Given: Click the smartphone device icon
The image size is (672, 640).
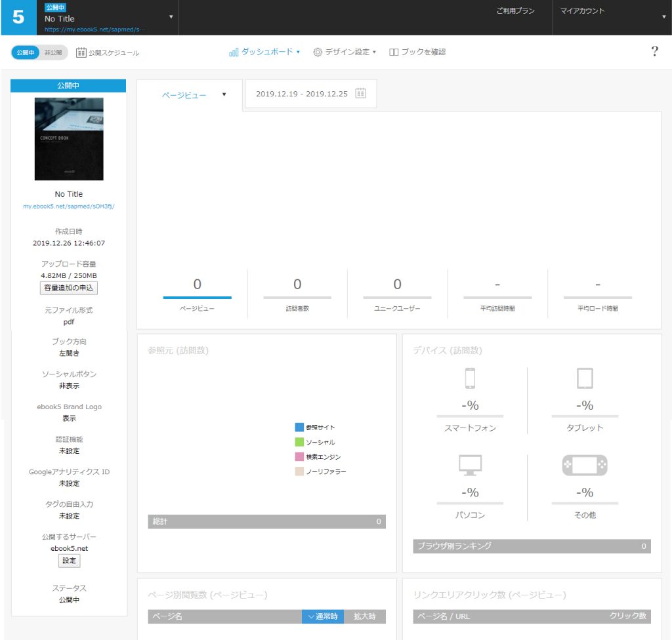Looking at the screenshot, I should 469,379.
